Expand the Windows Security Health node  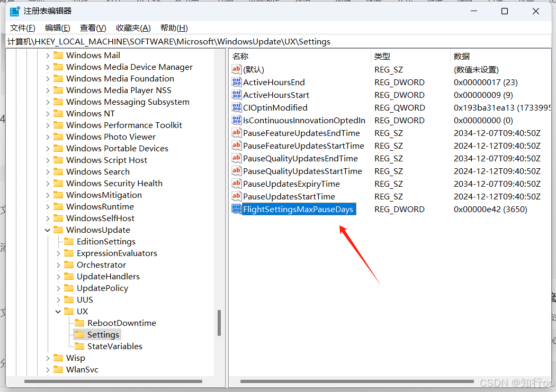click(x=48, y=184)
